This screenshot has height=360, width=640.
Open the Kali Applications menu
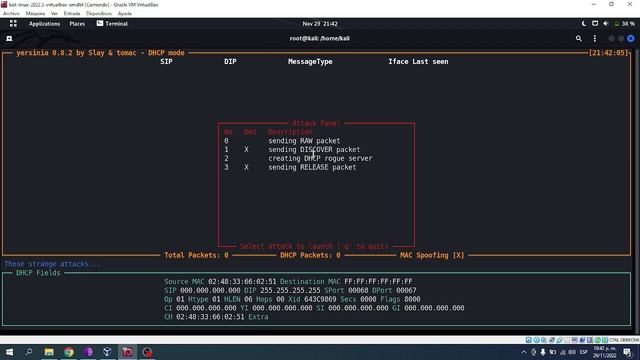(x=44, y=24)
